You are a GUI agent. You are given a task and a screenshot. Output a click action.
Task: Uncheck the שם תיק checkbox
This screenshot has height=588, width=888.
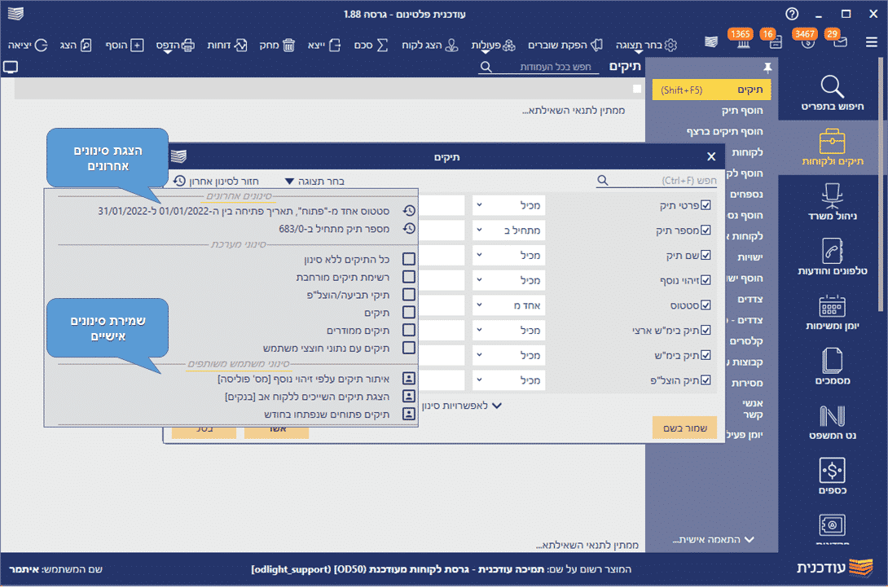[x=706, y=255]
